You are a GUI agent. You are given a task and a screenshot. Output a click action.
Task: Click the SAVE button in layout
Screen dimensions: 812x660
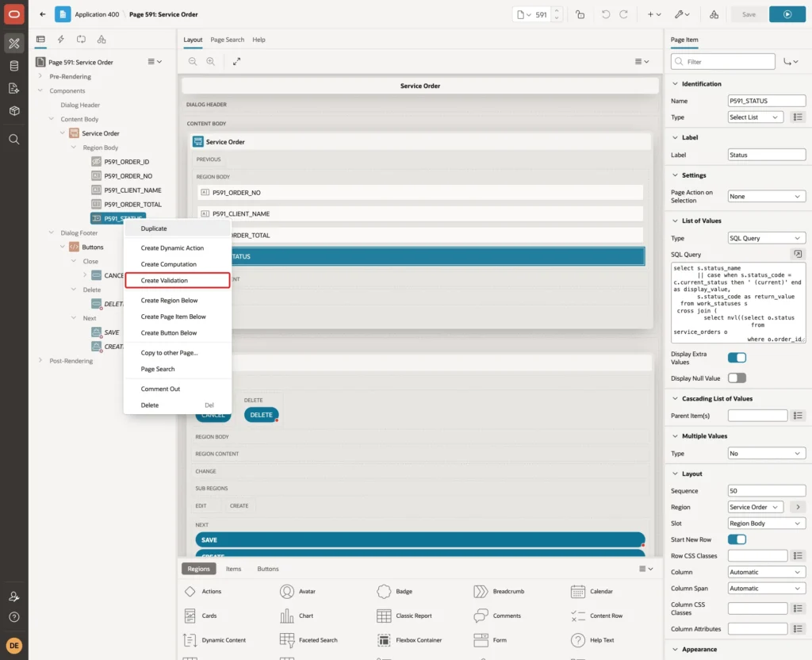point(420,539)
